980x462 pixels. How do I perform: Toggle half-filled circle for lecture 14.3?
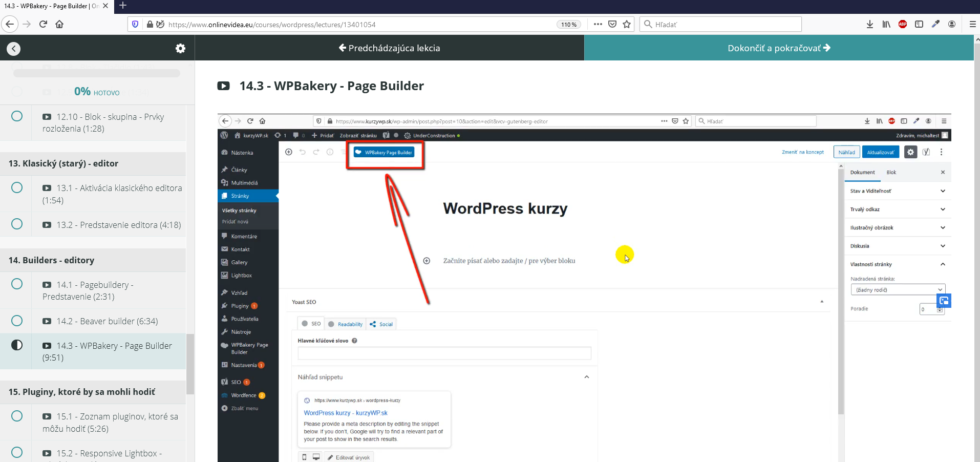pyautogui.click(x=17, y=345)
